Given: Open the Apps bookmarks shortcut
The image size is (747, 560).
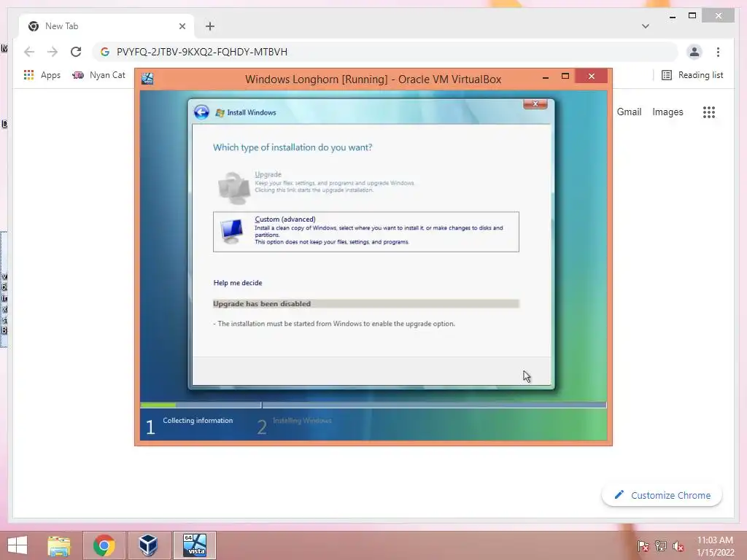Looking at the screenshot, I should pos(42,75).
